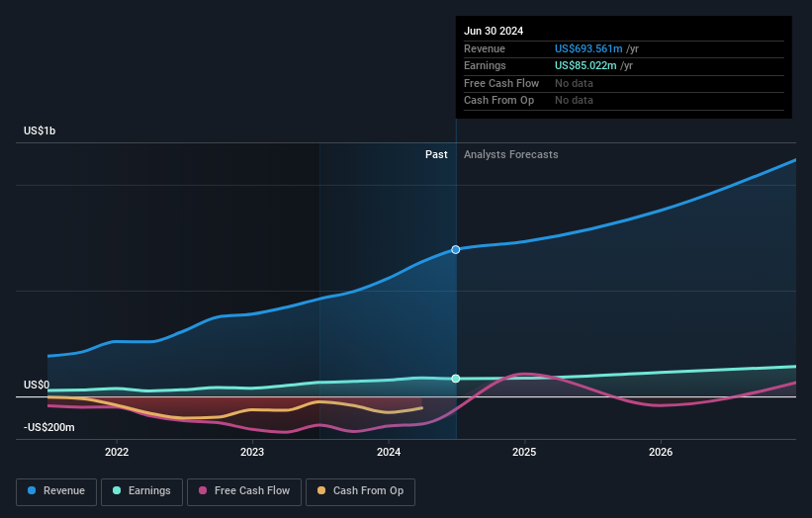Click the US$85.022m earnings value
The height and width of the screenshot is (518, 812).
(x=586, y=65)
